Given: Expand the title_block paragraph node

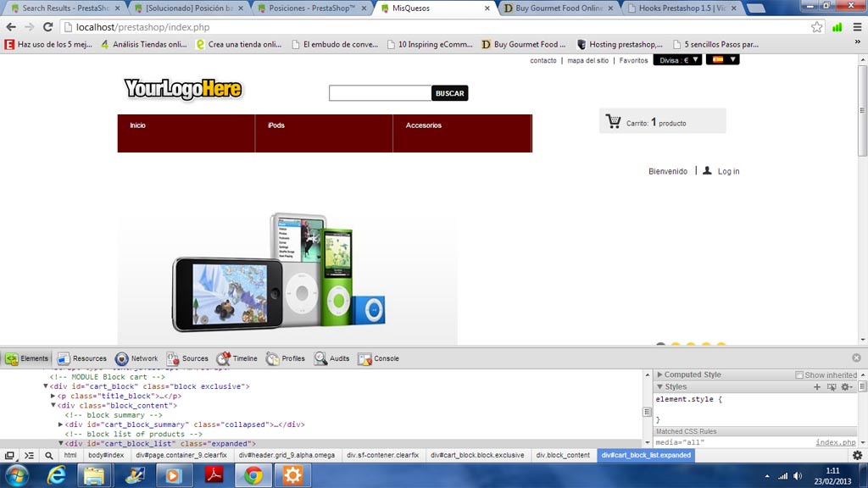Looking at the screenshot, I should [x=53, y=396].
